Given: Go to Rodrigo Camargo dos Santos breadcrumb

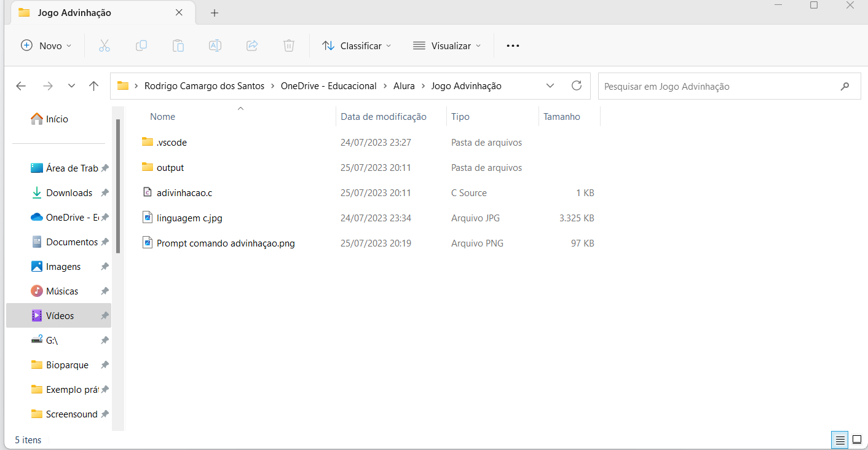Looking at the screenshot, I should (x=204, y=86).
